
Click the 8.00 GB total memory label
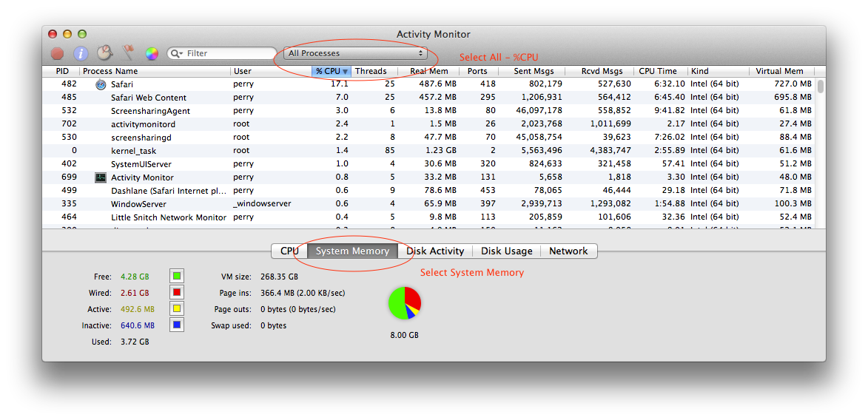pyautogui.click(x=404, y=336)
